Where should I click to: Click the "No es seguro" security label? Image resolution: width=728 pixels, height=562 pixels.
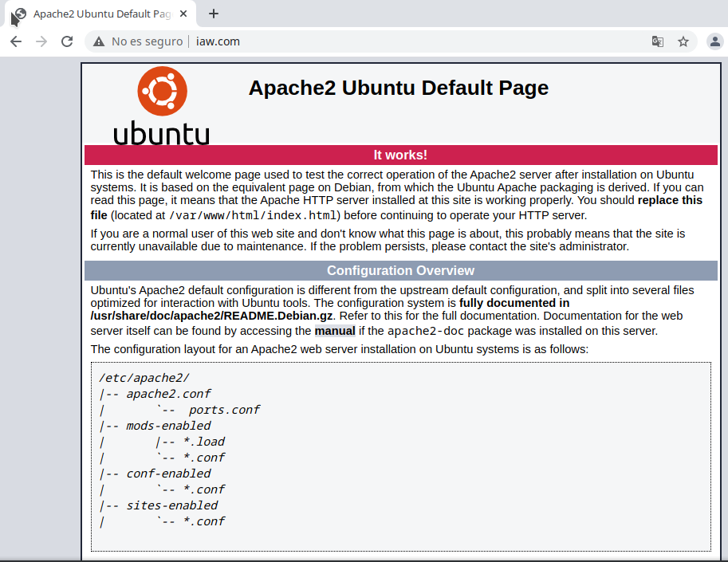click(x=147, y=41)
